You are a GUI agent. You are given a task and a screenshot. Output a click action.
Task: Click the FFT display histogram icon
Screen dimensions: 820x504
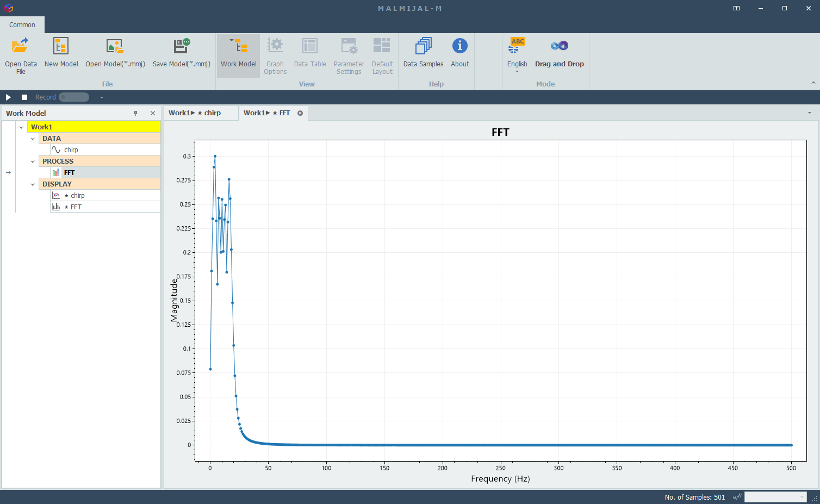click(56, 207)
